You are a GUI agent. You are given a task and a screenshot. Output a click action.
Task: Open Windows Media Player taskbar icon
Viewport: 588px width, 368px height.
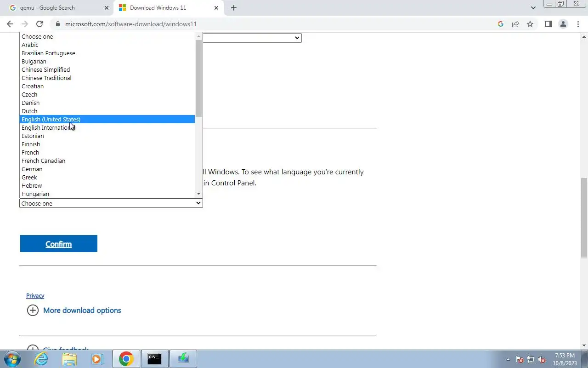coord(97,359)
